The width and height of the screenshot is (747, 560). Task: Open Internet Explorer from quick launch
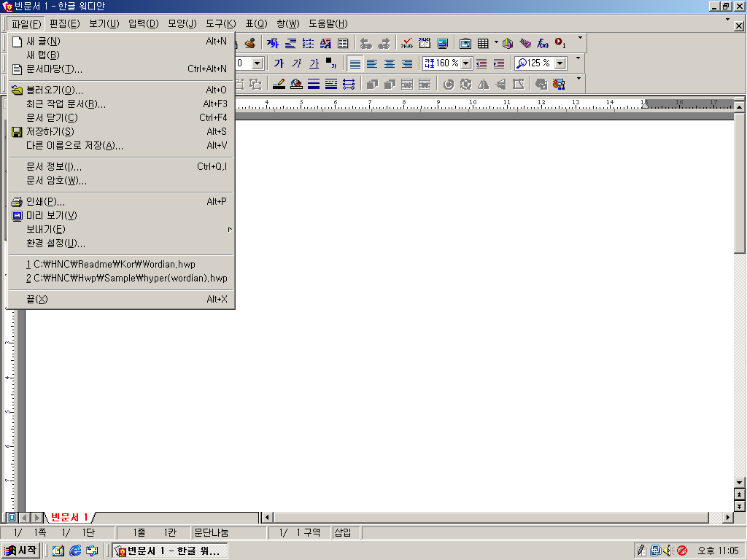(75, 551)
